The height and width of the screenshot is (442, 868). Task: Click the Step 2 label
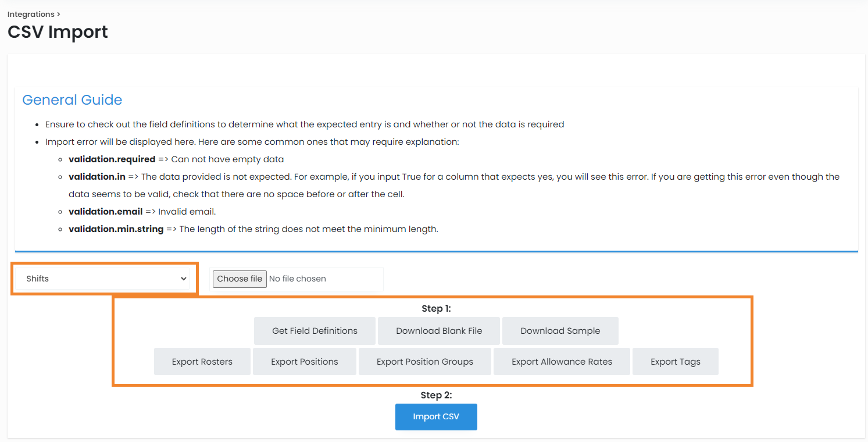coord(436,395)
